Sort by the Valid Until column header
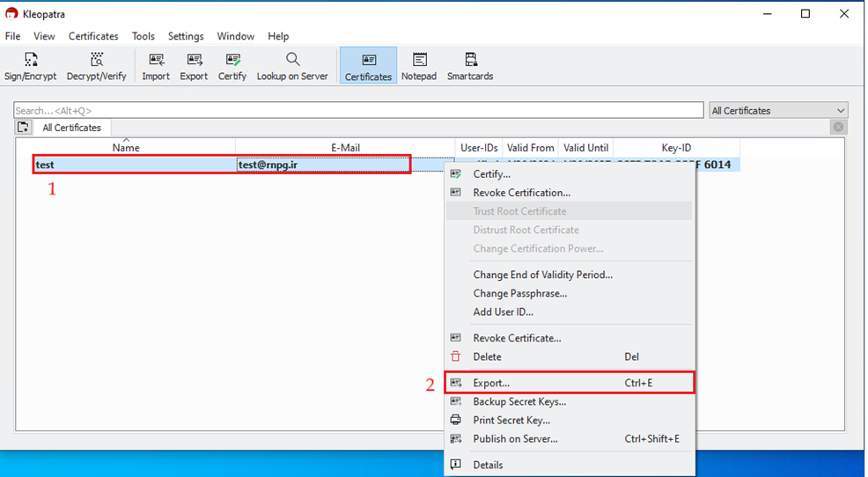Image resolution: width=868 pixels, height=477 pixels. [x=585, y=148]
